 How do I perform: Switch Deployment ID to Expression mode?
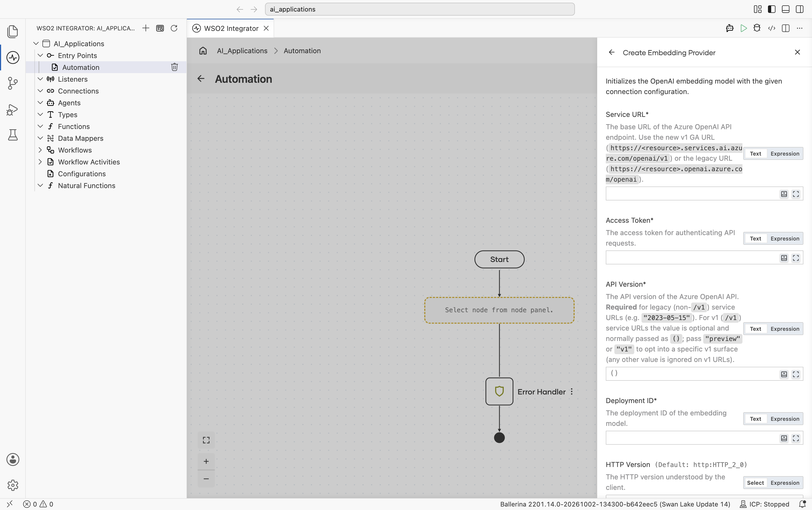click(x=785, y=419)
